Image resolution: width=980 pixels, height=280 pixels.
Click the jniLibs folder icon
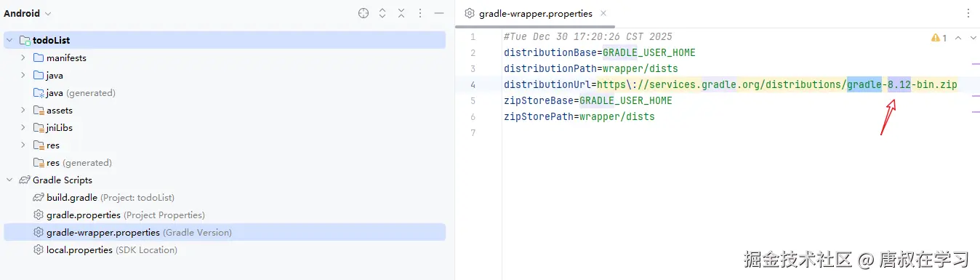point(39,127)
